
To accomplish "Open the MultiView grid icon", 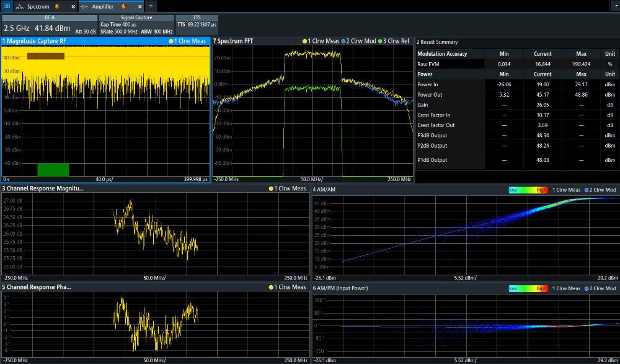I will pos(6,6).
